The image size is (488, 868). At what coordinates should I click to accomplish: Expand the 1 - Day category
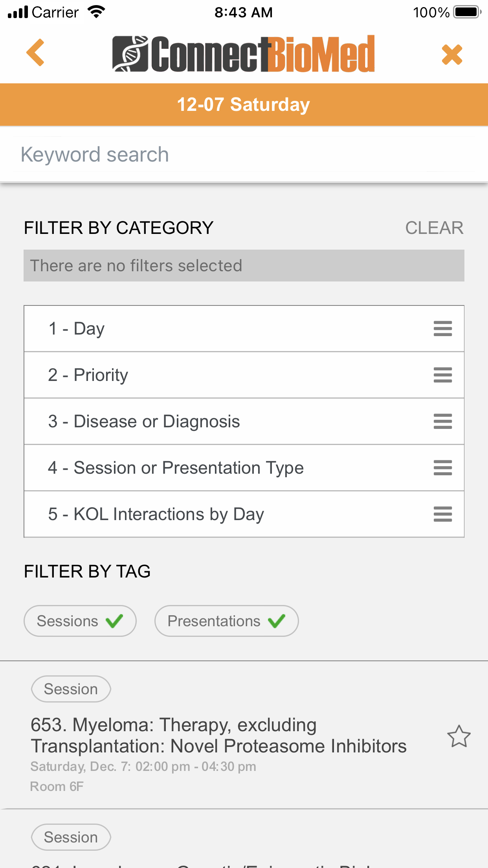click(244, 329)
